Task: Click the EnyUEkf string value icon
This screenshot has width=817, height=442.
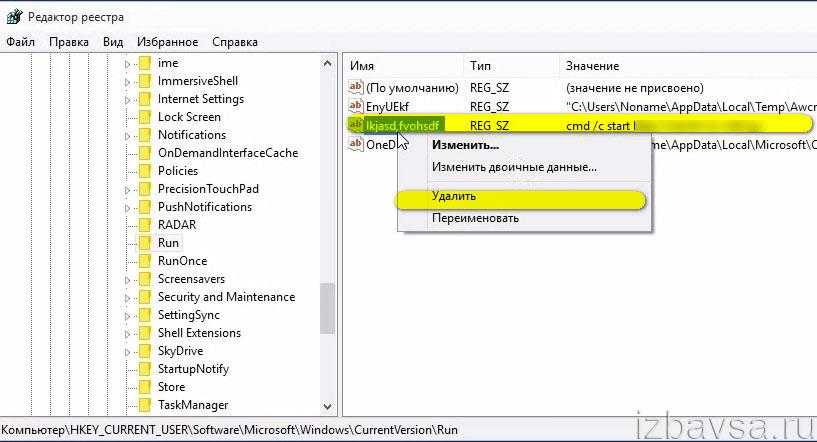Action: (355, 106)
